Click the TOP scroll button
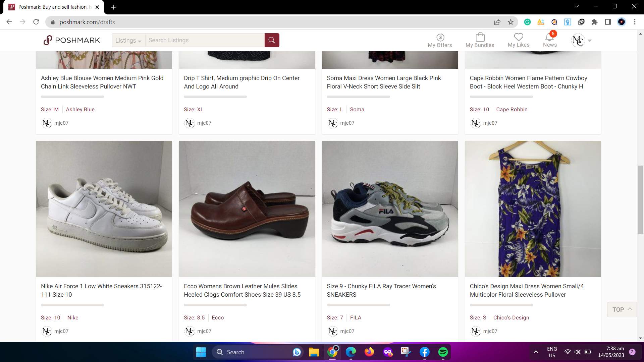Image resolution: width=644 pixels, height=362 pixels. [x=622, y=309]
